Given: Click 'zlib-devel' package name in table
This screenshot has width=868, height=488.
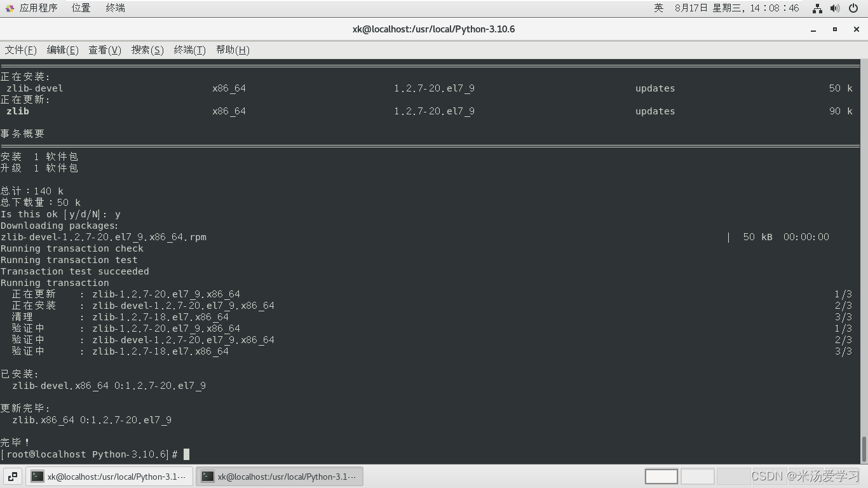Looking at the screenshot, I should coord(35,88).
